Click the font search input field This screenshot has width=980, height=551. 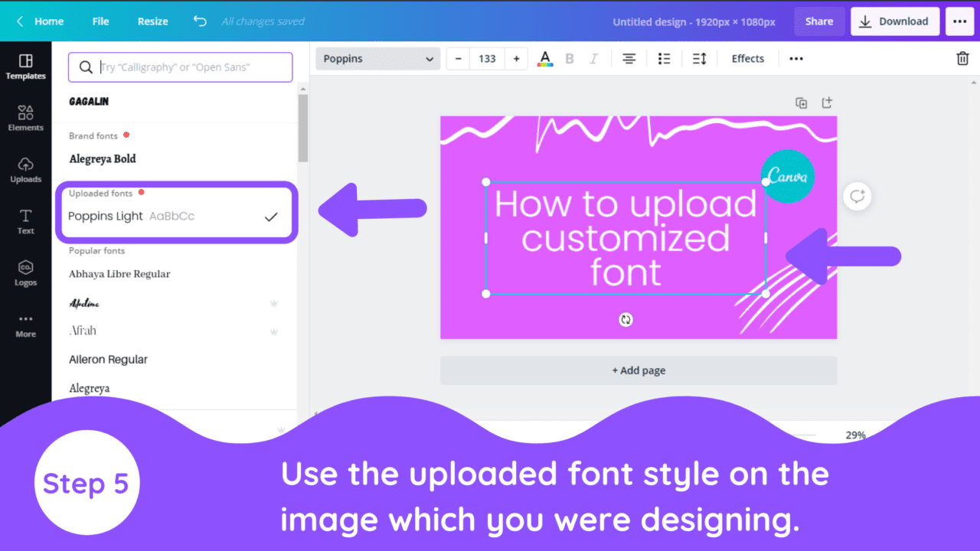[180, 67]
